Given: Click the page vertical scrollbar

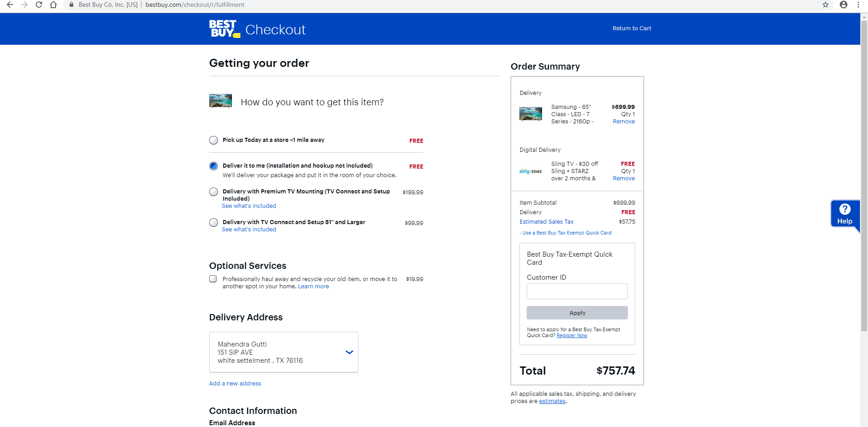Looking at the screenshot, I should pos(864,181).
